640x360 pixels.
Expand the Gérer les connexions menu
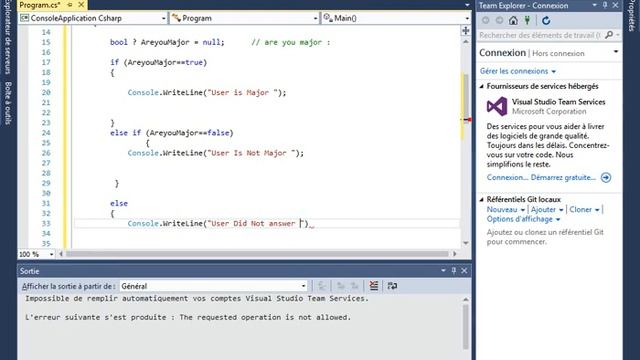[518, 71]
